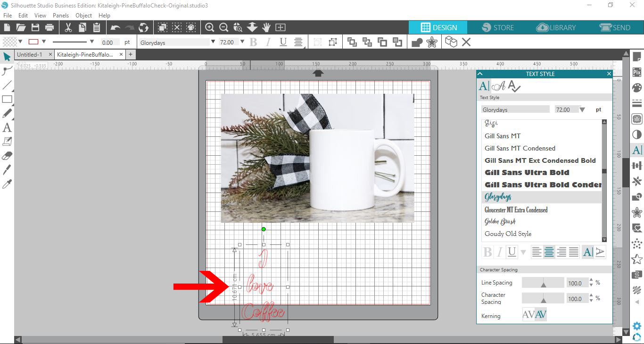Select the Edit Points tool
The height and width of the screenshot is (344, 644).
click(x=7, y=71)
